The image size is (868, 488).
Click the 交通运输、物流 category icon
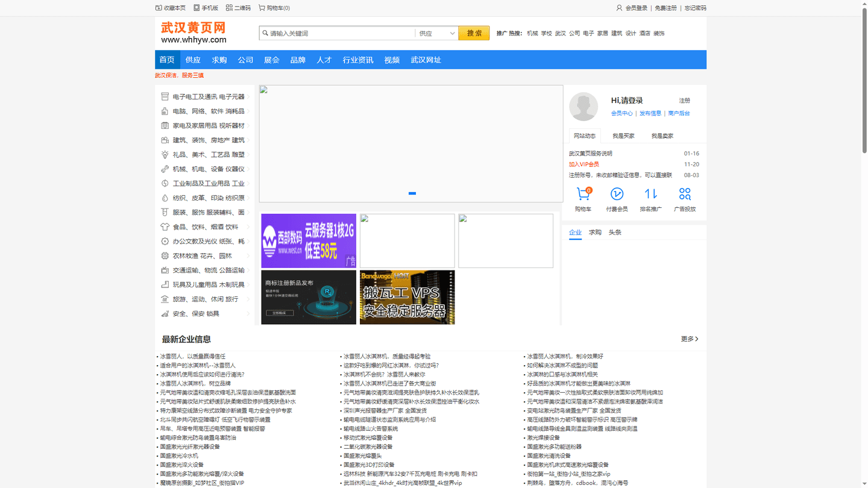(x=165, y=270)
